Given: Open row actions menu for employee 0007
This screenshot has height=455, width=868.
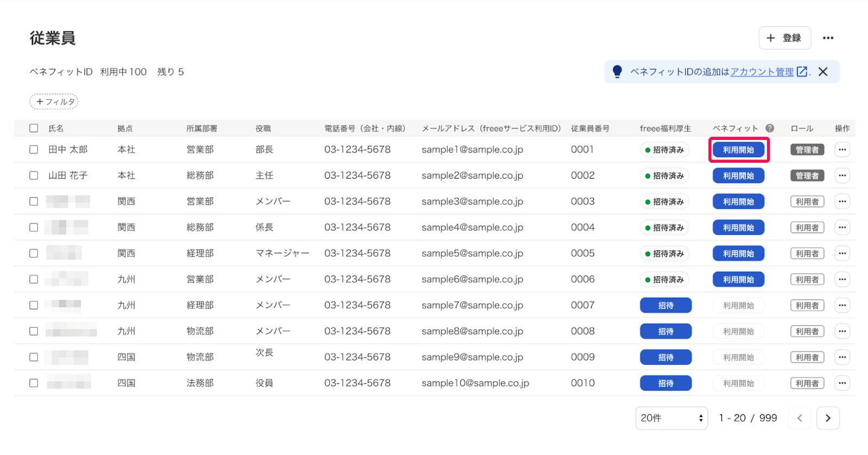Looking at the screenshot, I should (842, 305).
